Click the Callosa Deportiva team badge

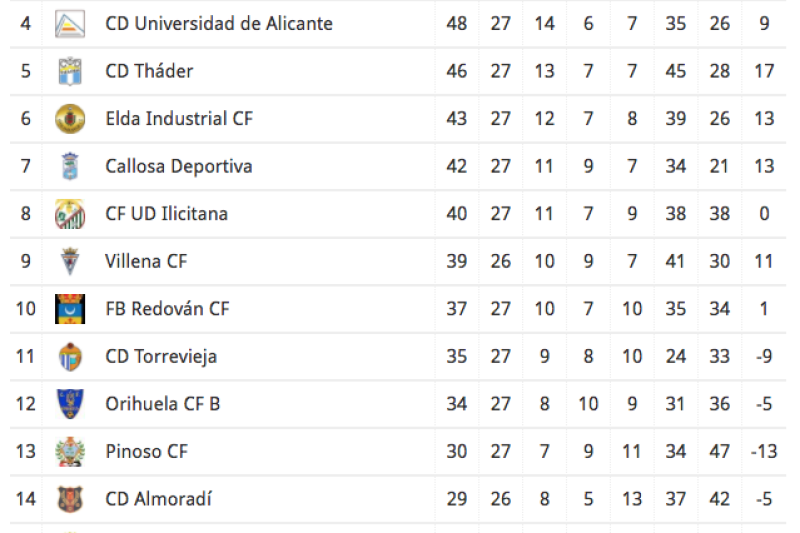coord(70,166)
